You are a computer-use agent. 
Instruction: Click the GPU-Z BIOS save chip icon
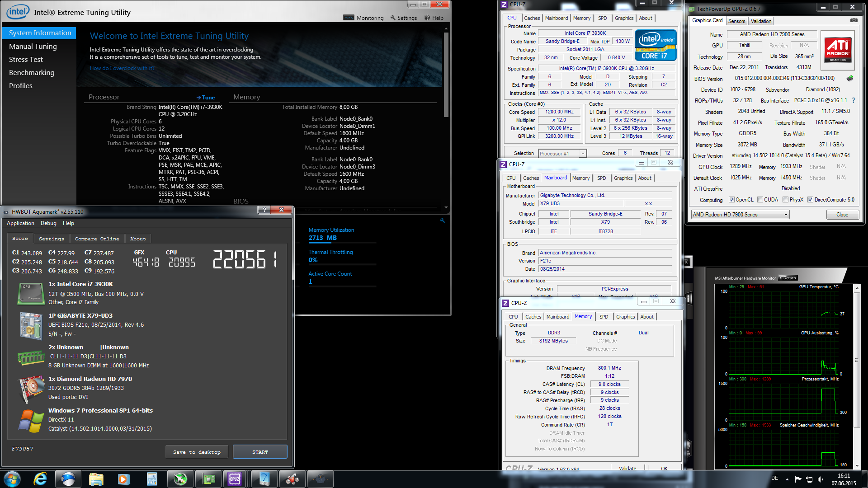tap(850, 78)
